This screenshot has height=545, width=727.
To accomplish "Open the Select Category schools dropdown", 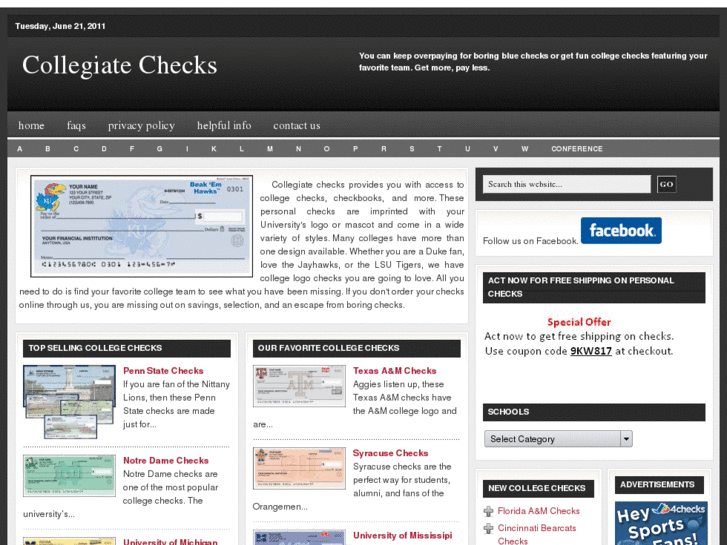I will (x=558, y=439).
